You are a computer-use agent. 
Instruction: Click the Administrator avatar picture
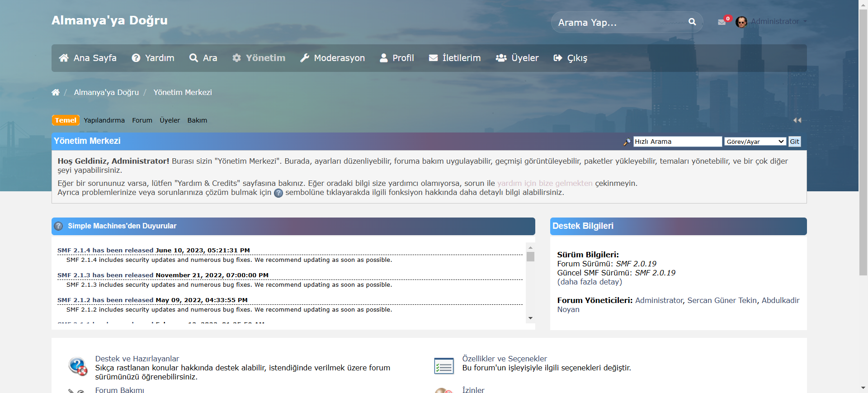[741, 22]
